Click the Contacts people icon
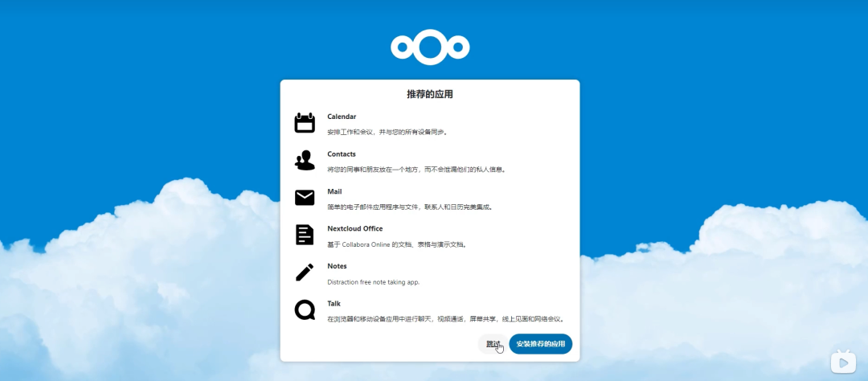 tap(305, 160)
